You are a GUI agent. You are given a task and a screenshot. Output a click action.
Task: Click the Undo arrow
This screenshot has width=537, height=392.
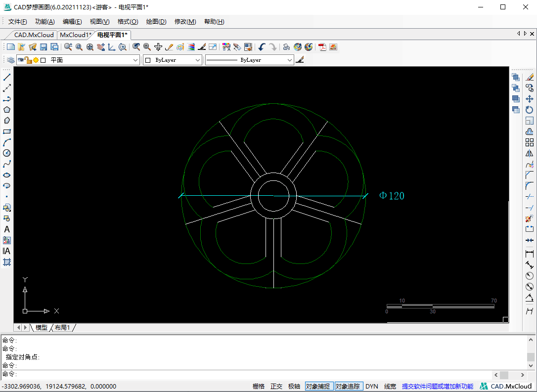click(262, 47)
